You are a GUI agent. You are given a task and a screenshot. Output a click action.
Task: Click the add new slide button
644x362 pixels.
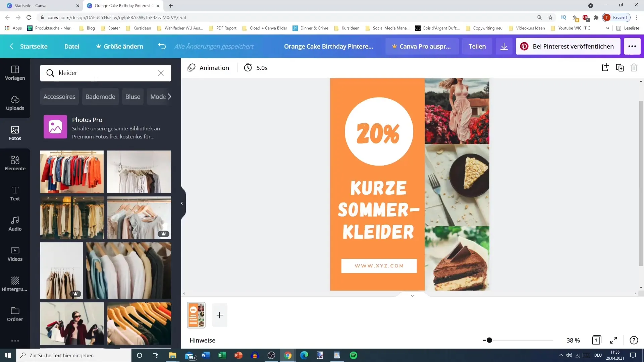220,315
